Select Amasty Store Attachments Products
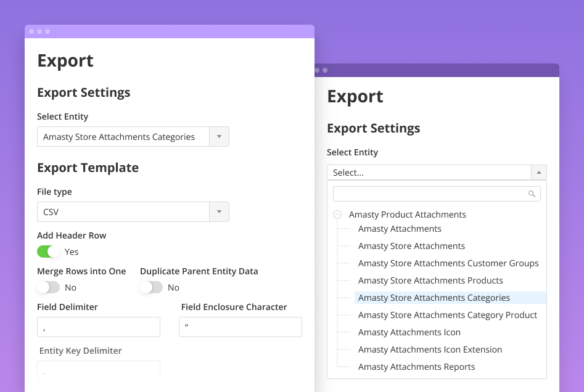 [x=430, y=280]
